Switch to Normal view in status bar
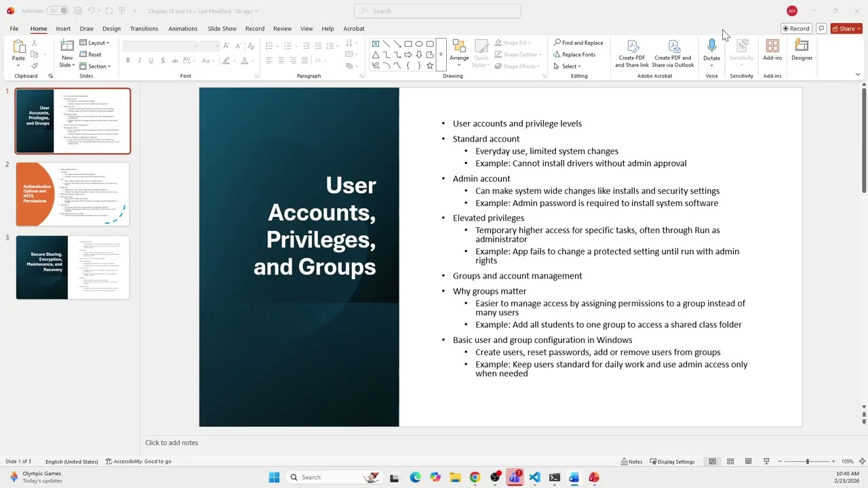This screenshot has width=868, height=488. pyautogui.click(x=712, y=462)
